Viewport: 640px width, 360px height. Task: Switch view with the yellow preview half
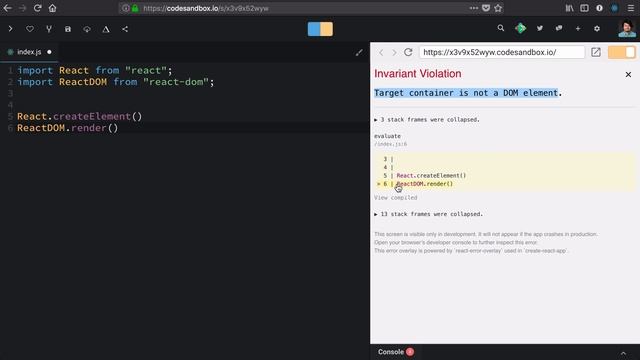point(327,29)
